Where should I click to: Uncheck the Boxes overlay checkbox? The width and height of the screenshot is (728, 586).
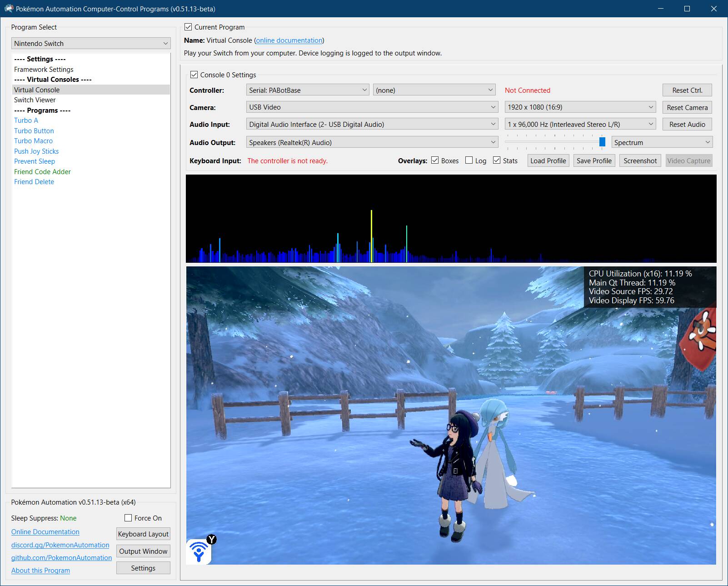[x=435, y=160]
